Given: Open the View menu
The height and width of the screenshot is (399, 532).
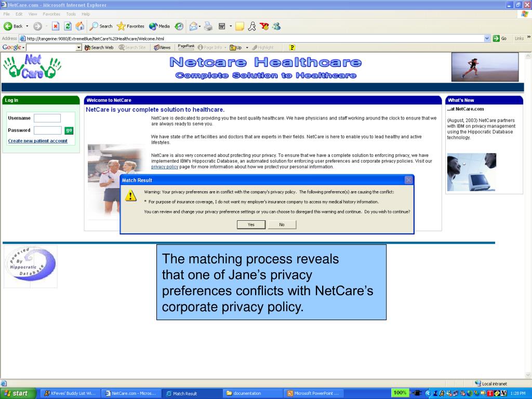Looking at the screenshot, I should [33, 14].
